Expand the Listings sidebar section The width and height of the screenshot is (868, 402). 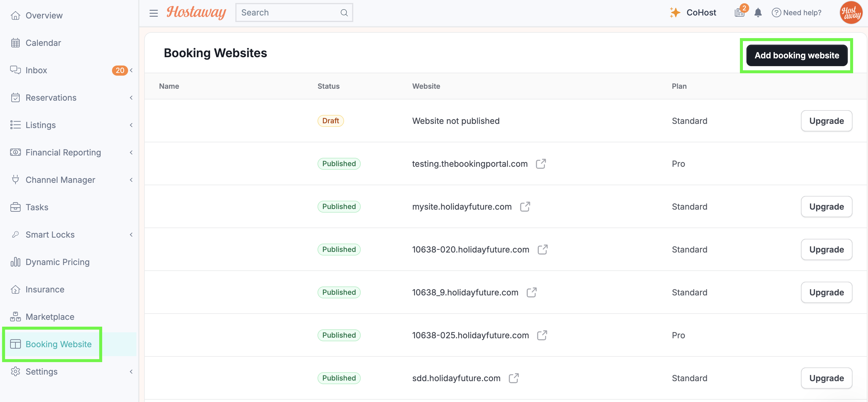[131, 125]
